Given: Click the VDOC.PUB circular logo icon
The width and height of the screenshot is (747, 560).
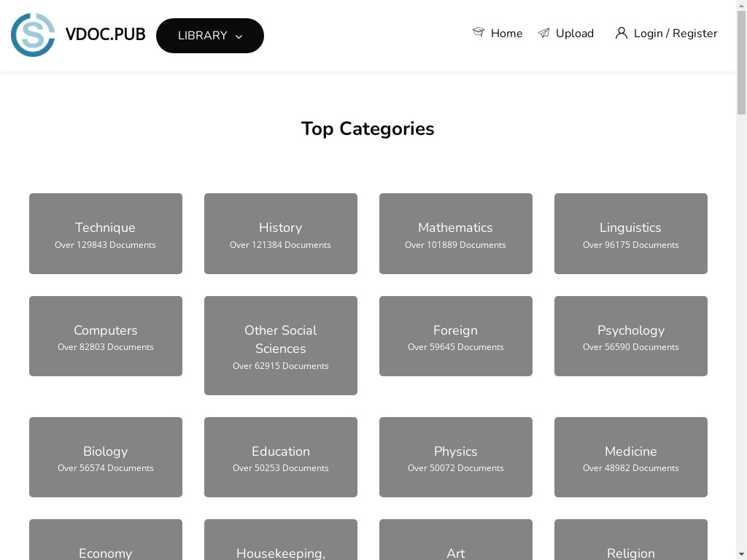Looking at the screenshot, I should (33, 35).
